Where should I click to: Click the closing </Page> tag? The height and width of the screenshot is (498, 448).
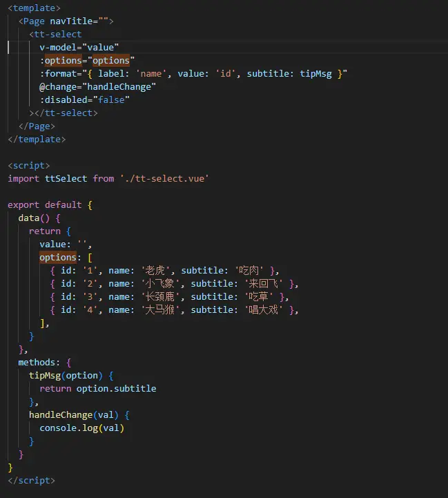(x=37, y=126)
